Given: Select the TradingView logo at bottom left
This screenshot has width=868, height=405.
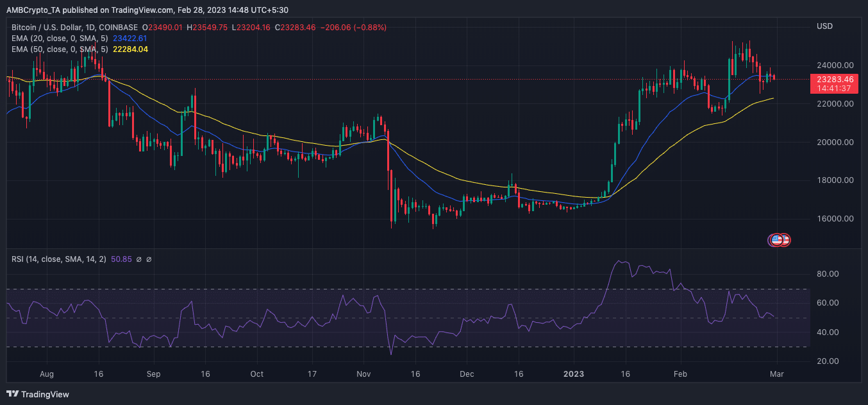Looking at the screenshot, I should tap(35, 395).
